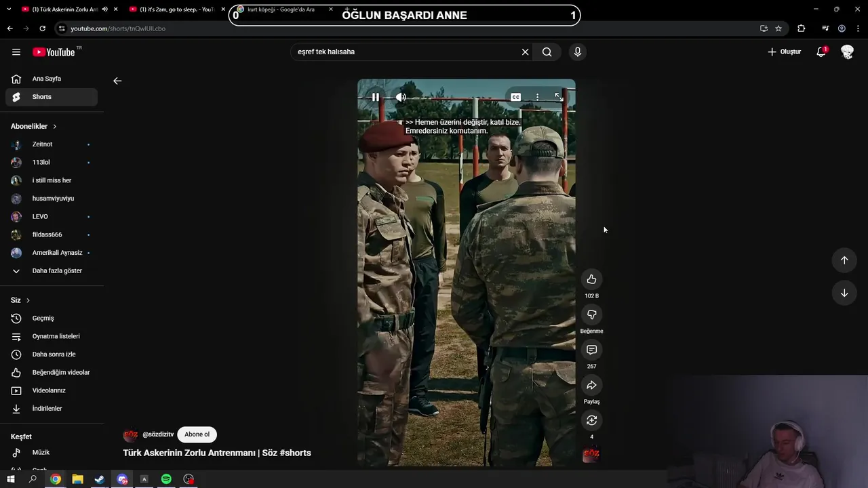The width and height of the screenshot is (868, 488).
Task: Enter fullscreen for the Short
Action: point(559,97)
